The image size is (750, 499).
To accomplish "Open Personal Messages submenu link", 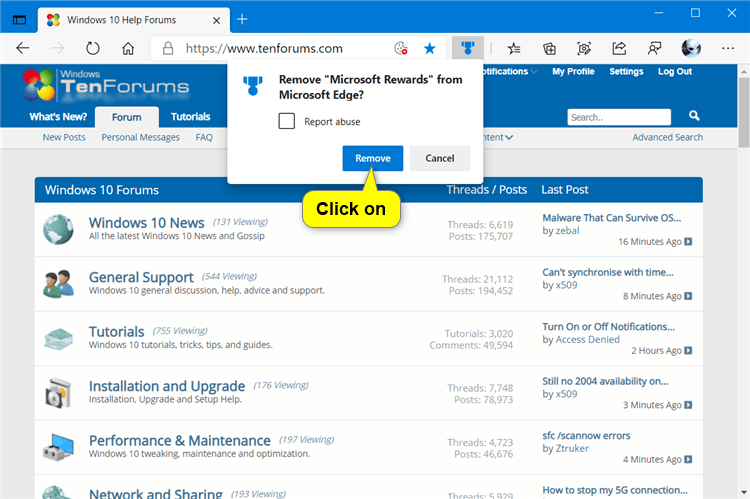I will (x=141, y=137).
